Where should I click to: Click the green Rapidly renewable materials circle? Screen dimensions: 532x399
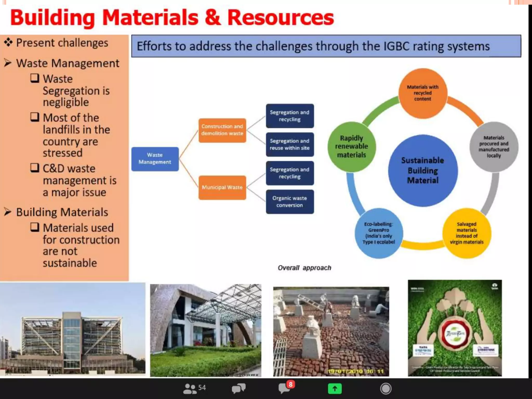[351, 147]
